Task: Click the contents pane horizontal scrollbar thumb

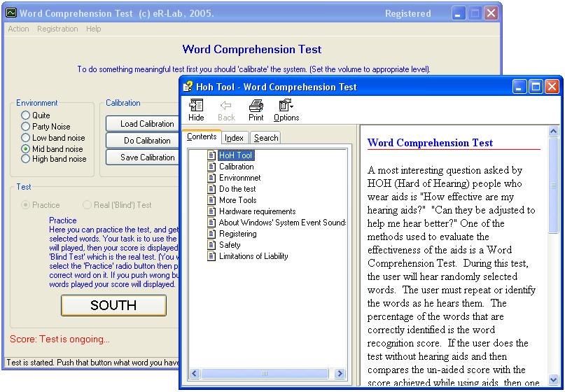Action: pos(265,373)
